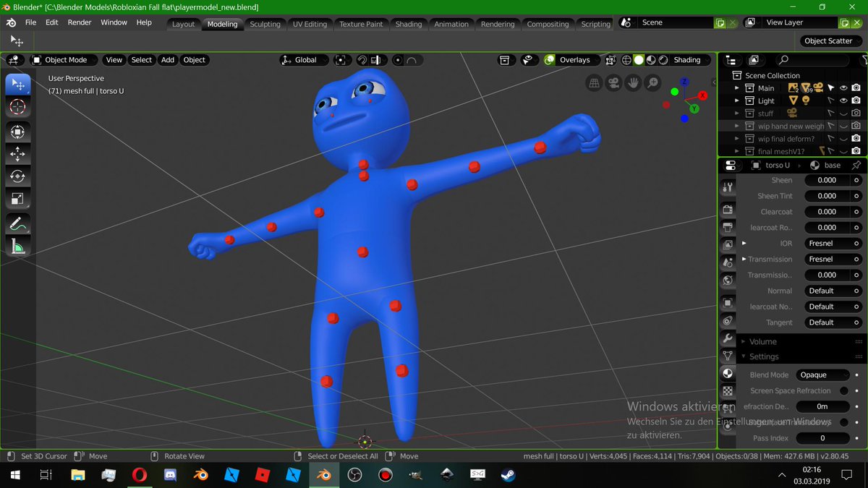Viewport: 868px width, 488px height.
Task: Pin the properties context with pin icon
Action: [856, 165]
